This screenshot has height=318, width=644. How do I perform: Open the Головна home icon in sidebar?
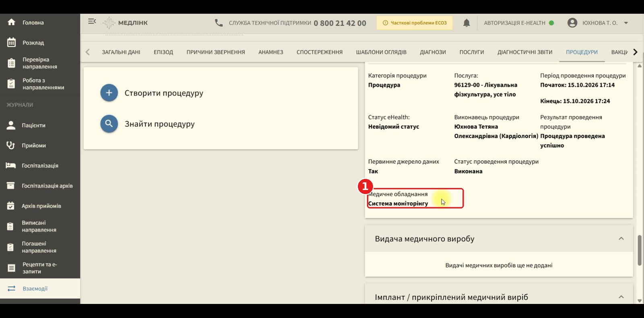pyautogui.click(x=11, y=22)
